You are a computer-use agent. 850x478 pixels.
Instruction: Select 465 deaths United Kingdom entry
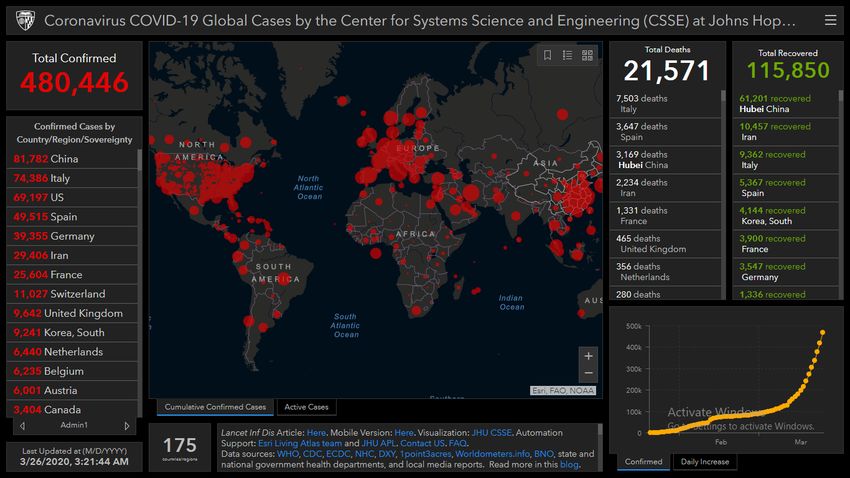(x=666, y=244)
